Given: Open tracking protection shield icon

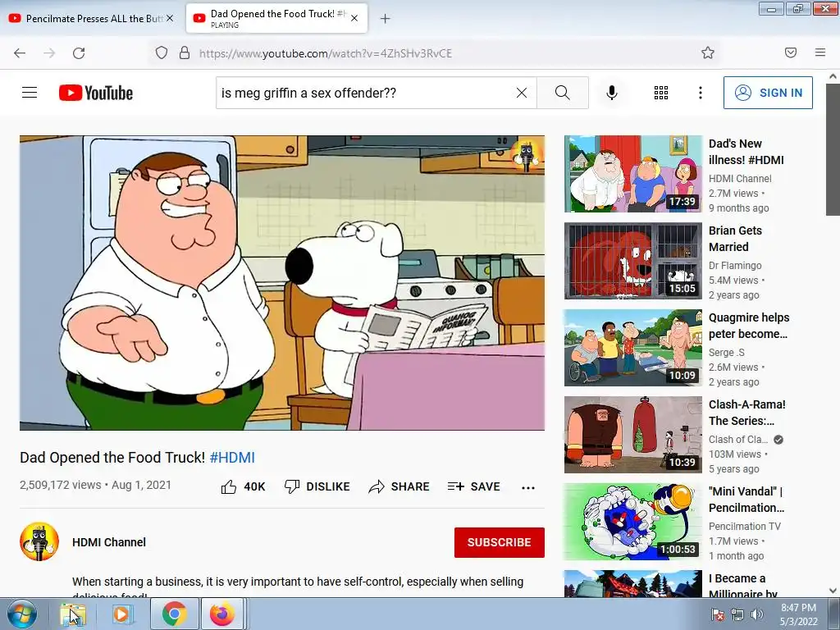Looking at the screenshot, I should [162, 53].
